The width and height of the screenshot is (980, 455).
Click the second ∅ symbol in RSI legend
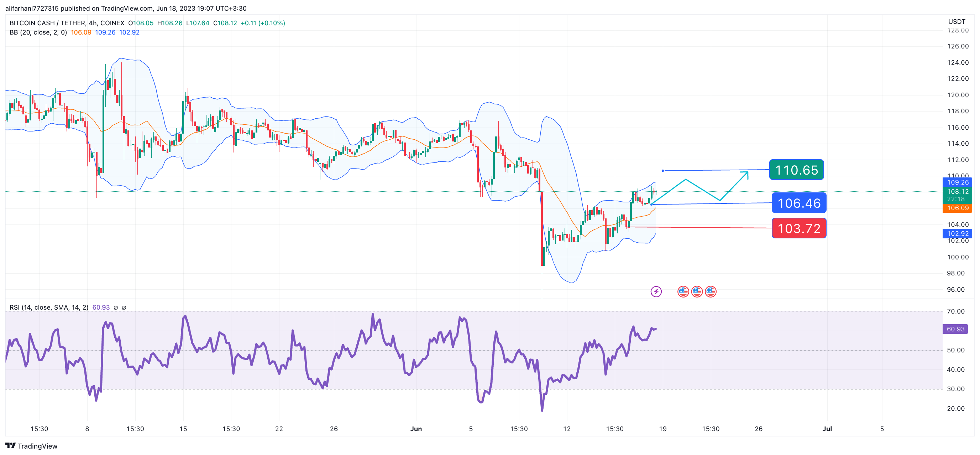coord(124,307)
